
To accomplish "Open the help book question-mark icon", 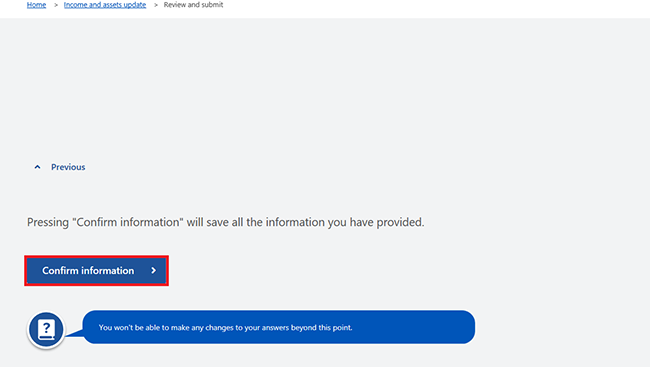I will click(x=46, y=330).
